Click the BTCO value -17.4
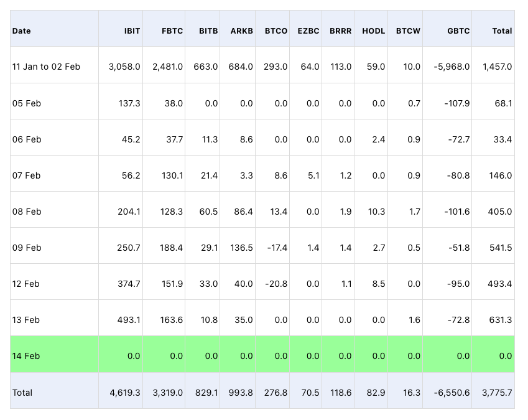Image resolution: width=528 pixels, height=420 pixels. 277,248
